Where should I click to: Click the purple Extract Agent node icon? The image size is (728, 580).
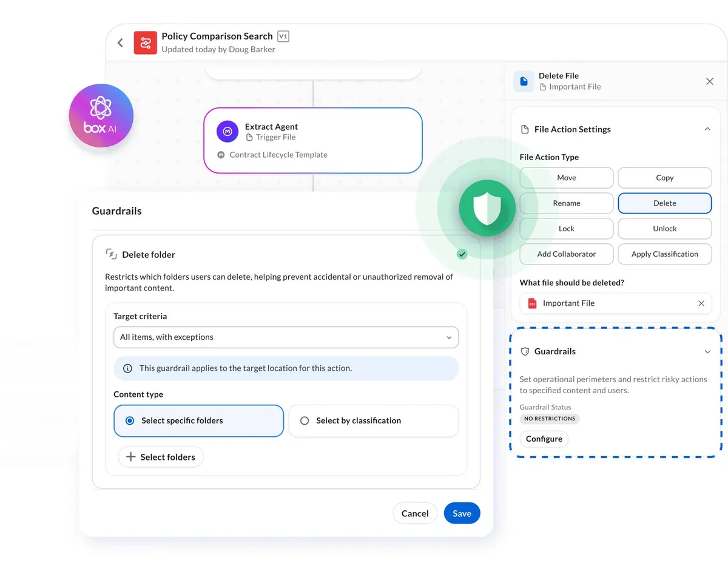tap(227, 132)
